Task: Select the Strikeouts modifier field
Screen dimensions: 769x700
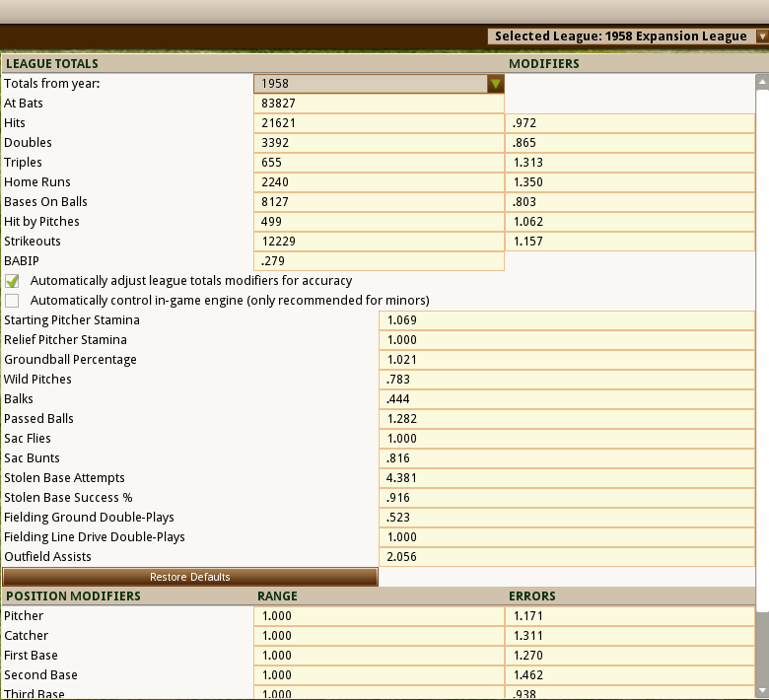Action: (631, 242)
